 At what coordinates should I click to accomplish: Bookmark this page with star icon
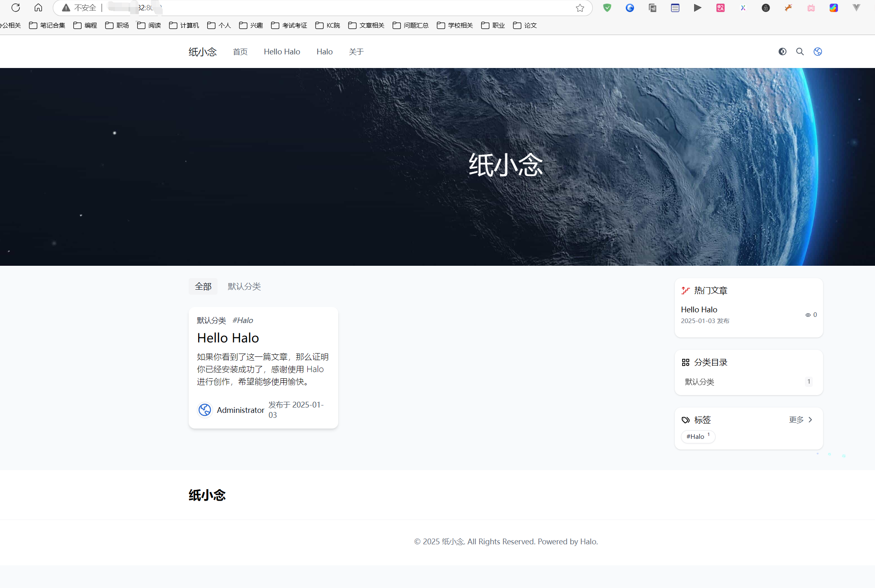point(580,8)
